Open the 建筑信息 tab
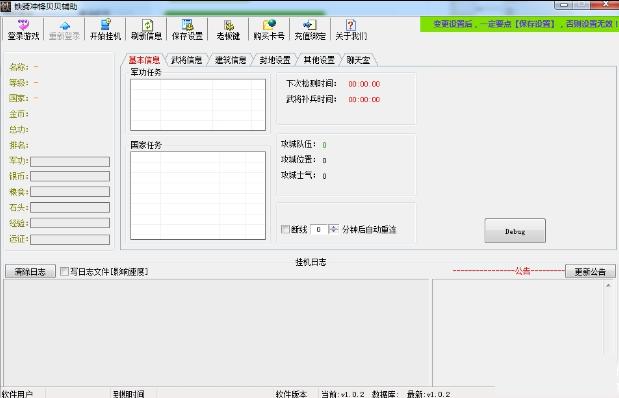This screenshot has height=398, width=619. pos(231,60)
